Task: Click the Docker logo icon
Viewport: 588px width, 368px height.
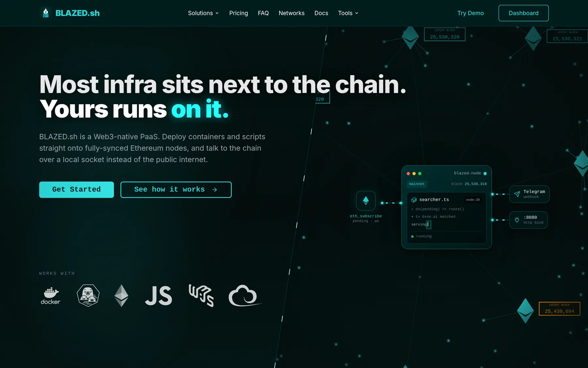Action: point(51,296)
